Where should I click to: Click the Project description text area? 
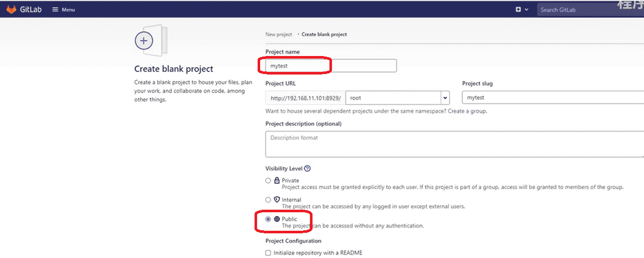pos(454,145)
